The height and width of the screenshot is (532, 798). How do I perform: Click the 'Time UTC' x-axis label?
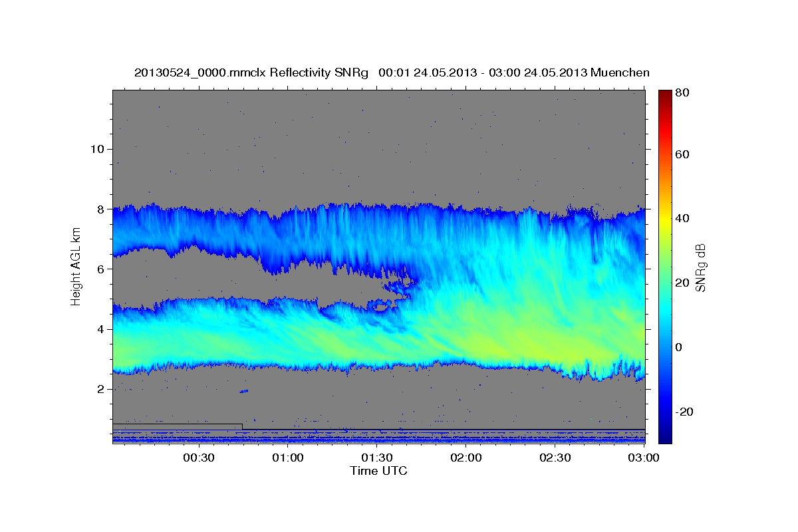[x=378, y=471]
